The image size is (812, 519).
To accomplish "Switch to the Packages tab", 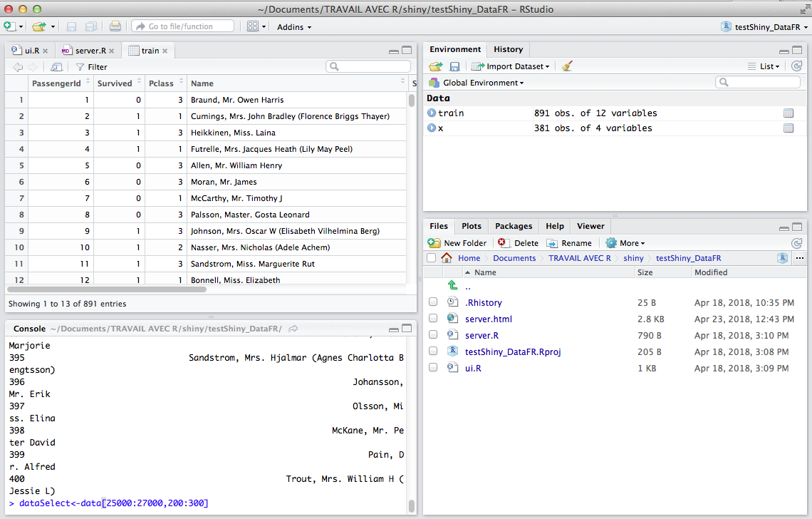I will [x=513, y=226].
